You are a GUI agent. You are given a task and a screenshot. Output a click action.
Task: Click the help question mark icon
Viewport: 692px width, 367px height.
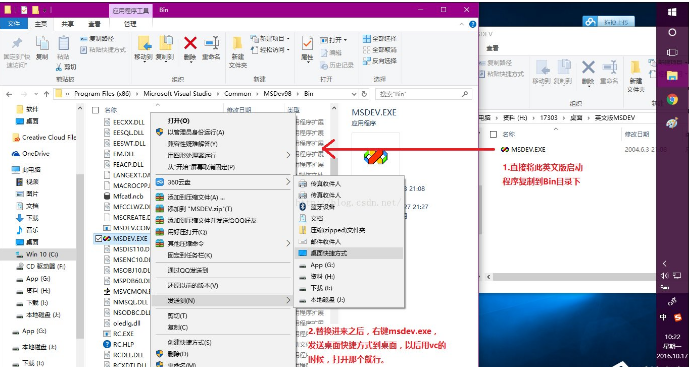473,24
